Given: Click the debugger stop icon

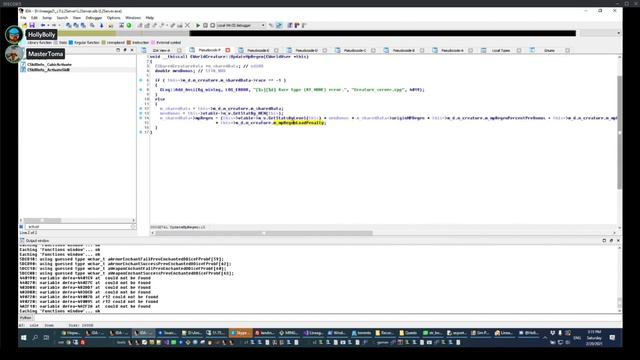Looking at the screenshot, I should pyautogui.click(x=212, y=25).
